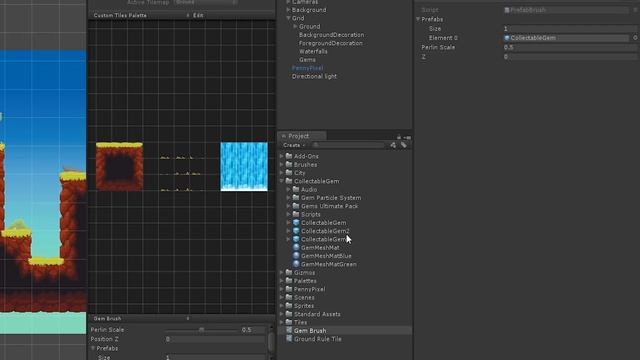Click the City folder icon
640x360 pixels.
coord(289,173)
